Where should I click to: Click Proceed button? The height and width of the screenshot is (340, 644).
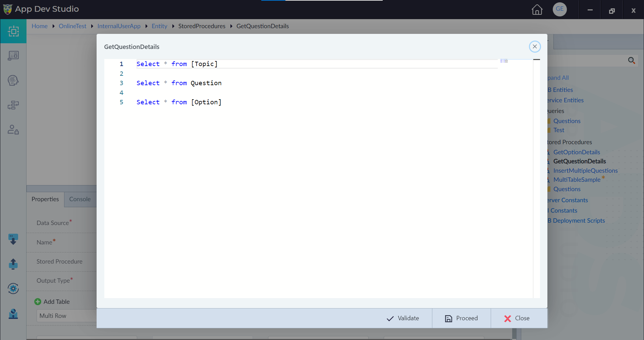point(462,318)
